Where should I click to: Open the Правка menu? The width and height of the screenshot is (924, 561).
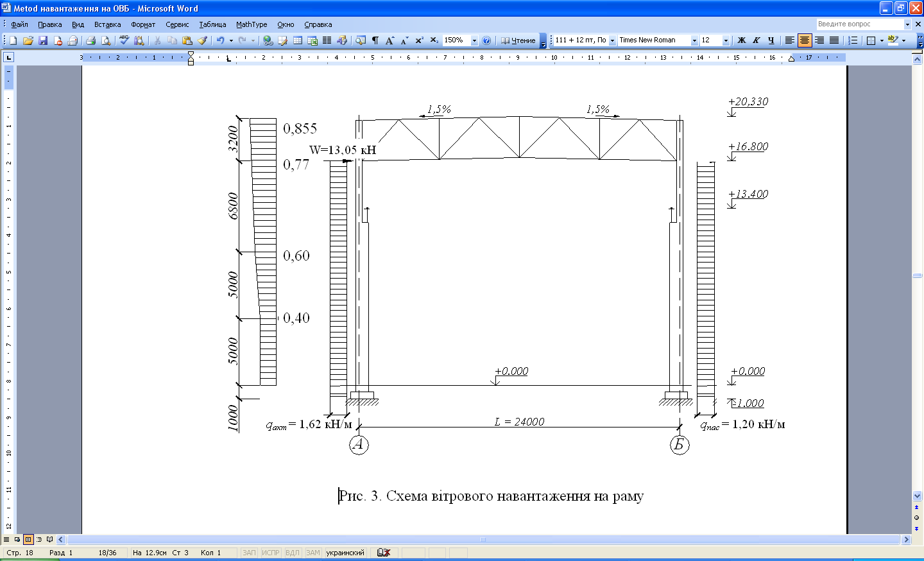pyautogui.click(x=49, y=24)
